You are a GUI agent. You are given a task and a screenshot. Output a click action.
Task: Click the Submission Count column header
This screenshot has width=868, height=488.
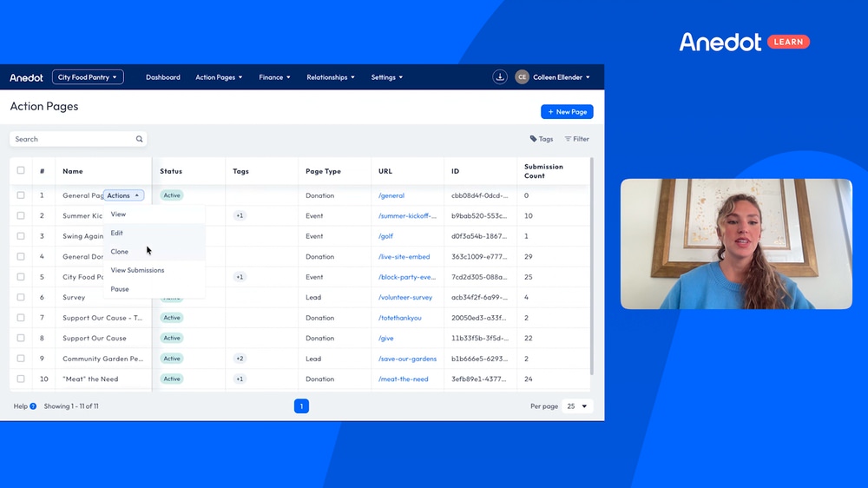coord(543,171)
